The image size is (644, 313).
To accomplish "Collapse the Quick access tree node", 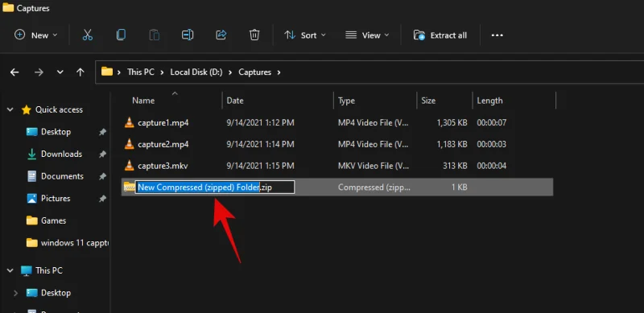I will (10, 109).
